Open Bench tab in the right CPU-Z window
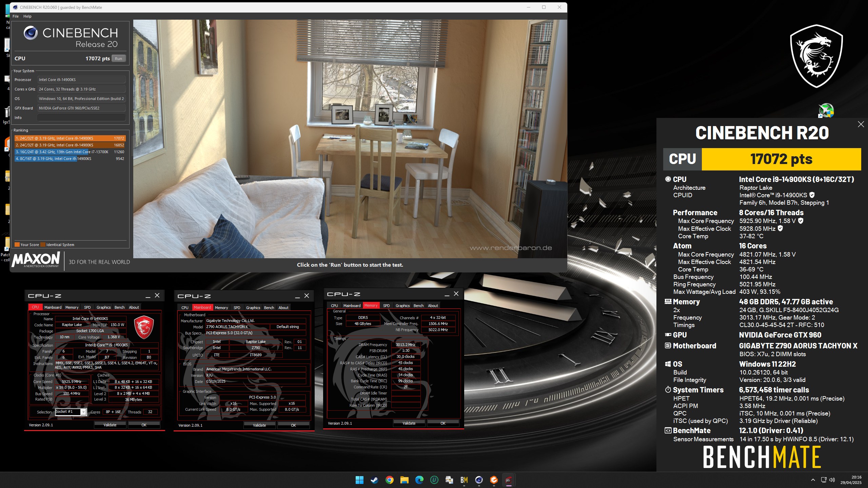This screenshot has width=868, height=488. (418, 306)
